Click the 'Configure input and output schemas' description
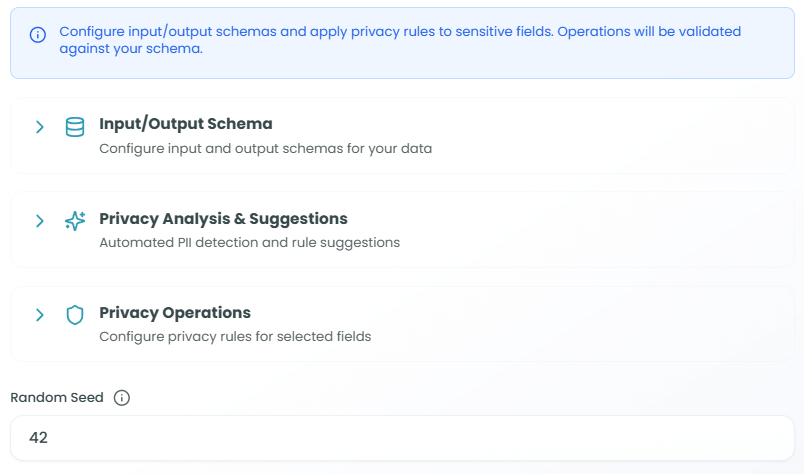This screenshot has height=474, width=804. 265,149
